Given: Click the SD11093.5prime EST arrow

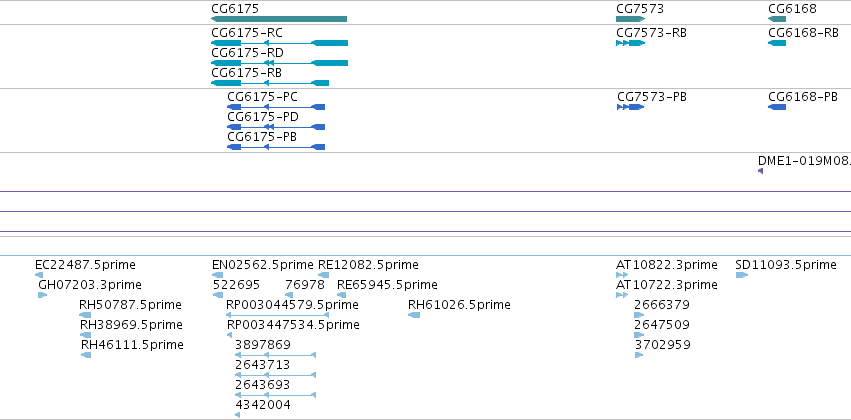Looking at the screenshot, I should pyautogui.click(x=742, y=275).
